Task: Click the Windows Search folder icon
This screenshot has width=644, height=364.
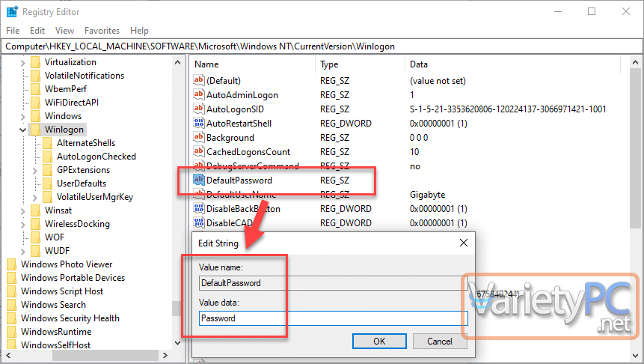Action: coord(12,305)
